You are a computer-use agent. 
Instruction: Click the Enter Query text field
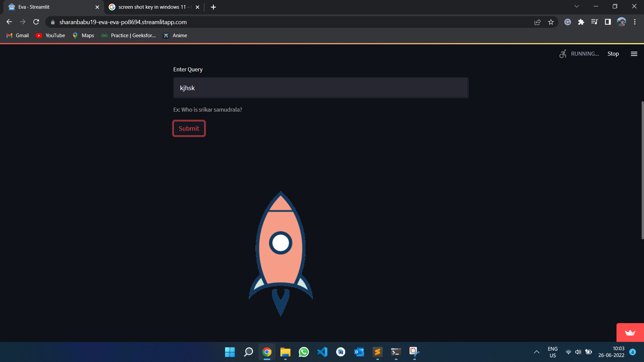click(320, 88)
